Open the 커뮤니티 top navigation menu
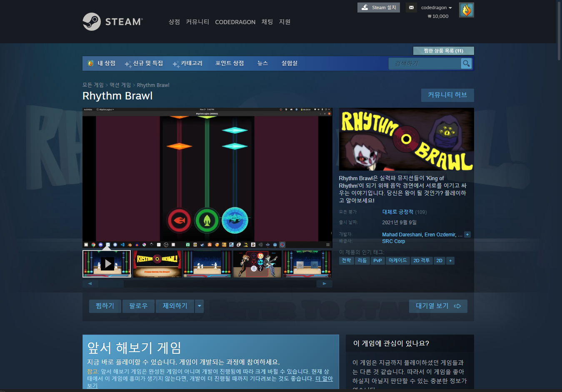 [x=197, y=22]
